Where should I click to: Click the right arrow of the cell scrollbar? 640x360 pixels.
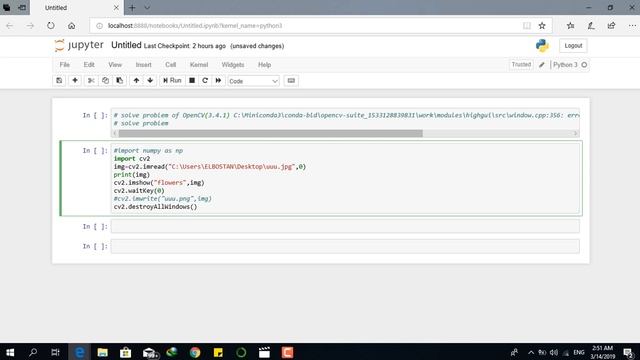[x=576, y=133]
